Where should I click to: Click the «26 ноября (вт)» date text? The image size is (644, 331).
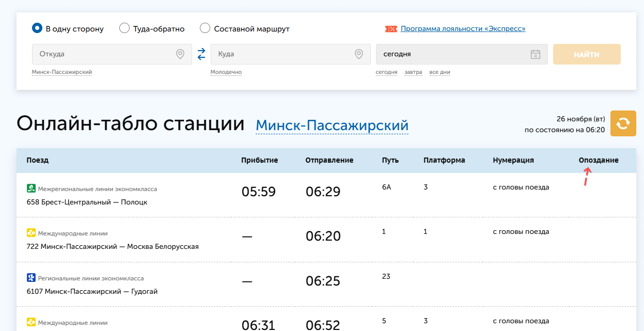[x=580, y=119]
